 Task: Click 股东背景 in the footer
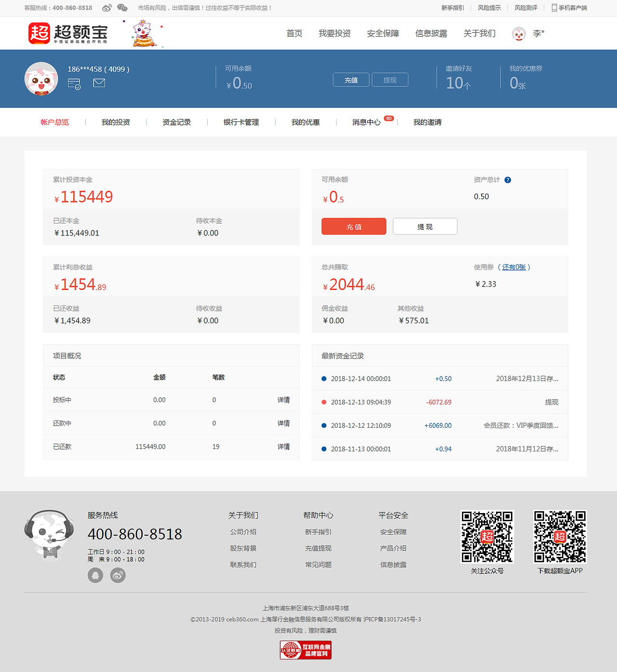pos(243,548)
